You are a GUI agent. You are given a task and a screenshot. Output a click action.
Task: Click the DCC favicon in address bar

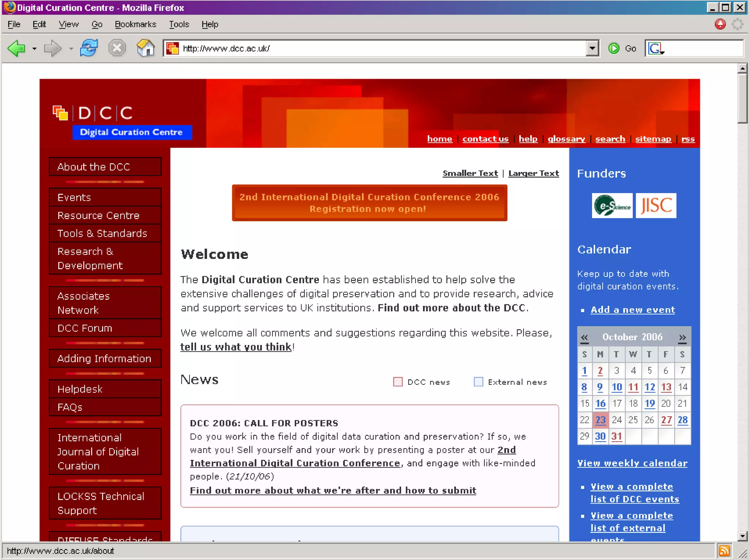(x=172, y=48)
